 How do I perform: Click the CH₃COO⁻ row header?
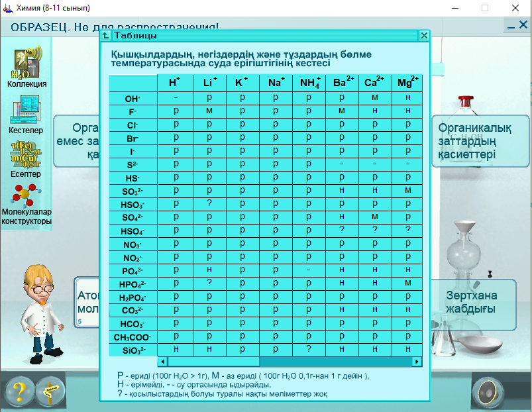[133, 337]
